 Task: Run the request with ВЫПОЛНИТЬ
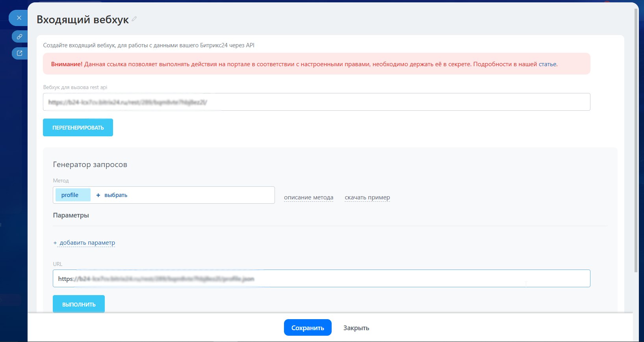pos(79,304)
